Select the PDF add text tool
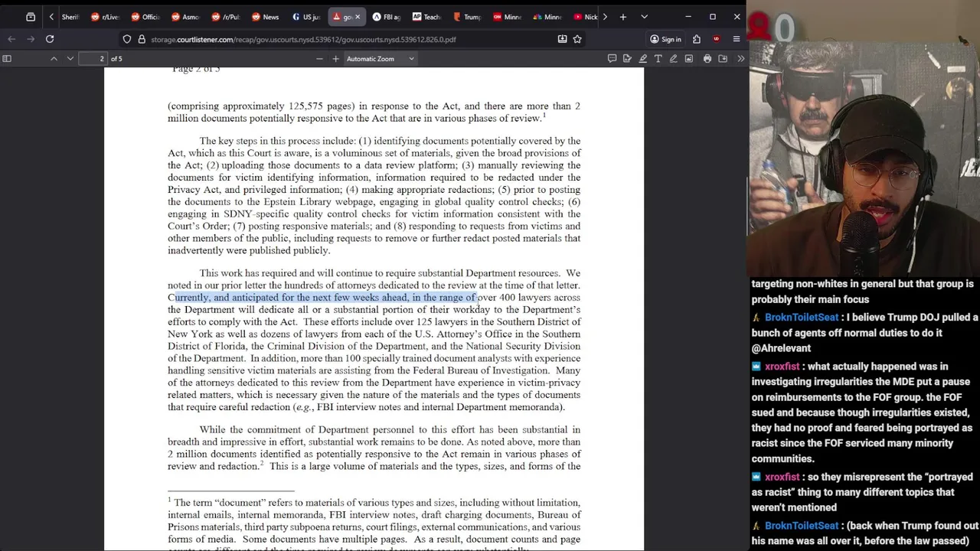The height and width of the screenshot is (551, 980). [x=658, y=59]
